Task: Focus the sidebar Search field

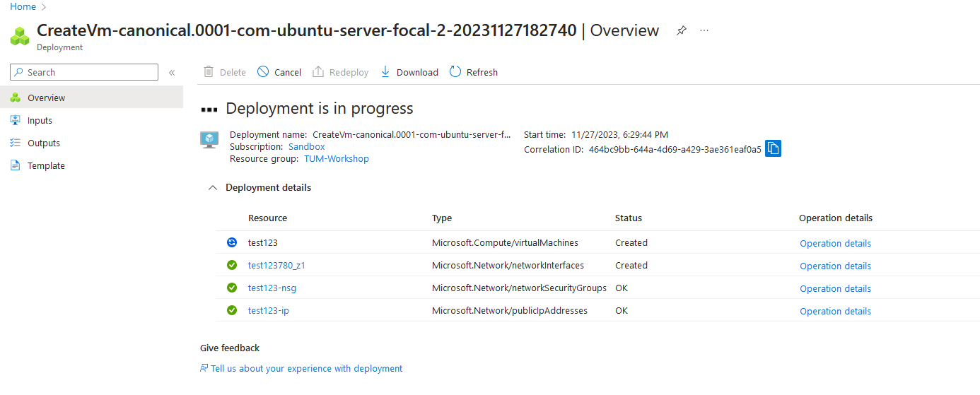Action: pos(84,72)
